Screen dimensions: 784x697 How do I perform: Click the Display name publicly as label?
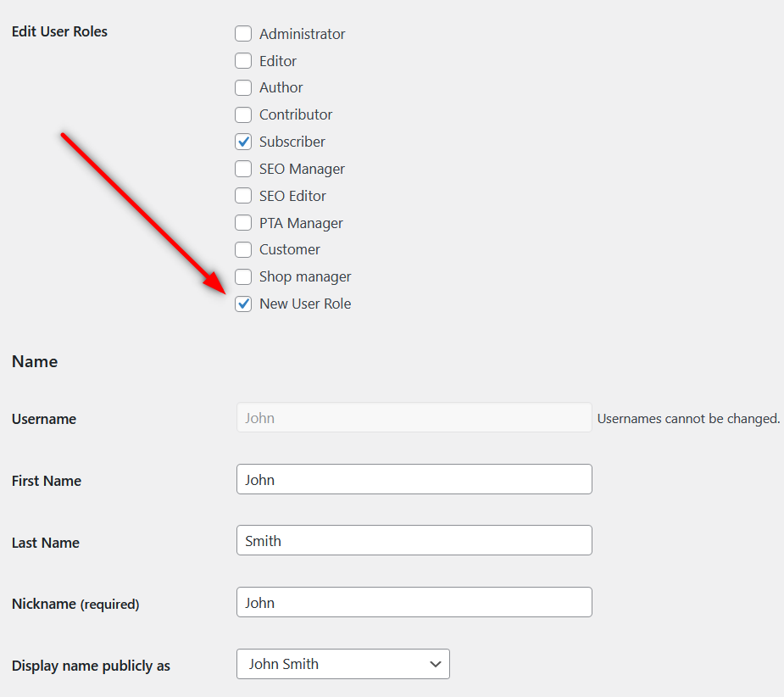click(x=91, y=666)
